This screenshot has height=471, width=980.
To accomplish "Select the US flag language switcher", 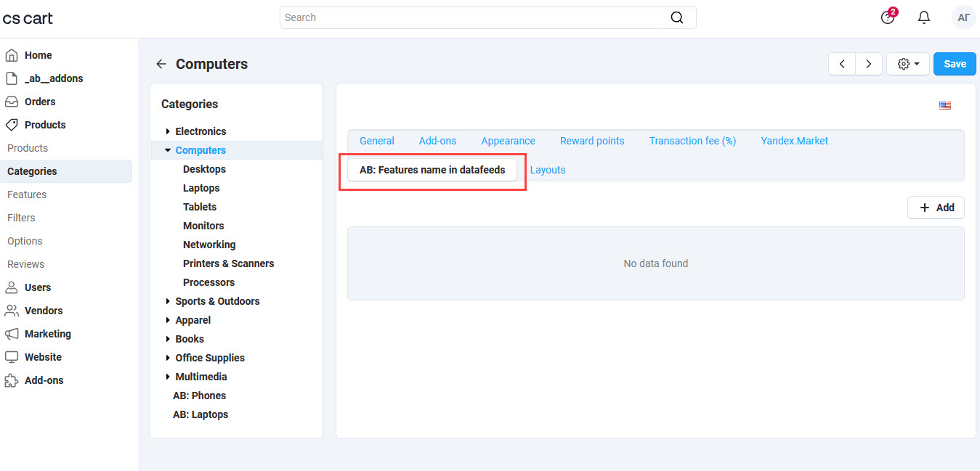I will point(944,105).
